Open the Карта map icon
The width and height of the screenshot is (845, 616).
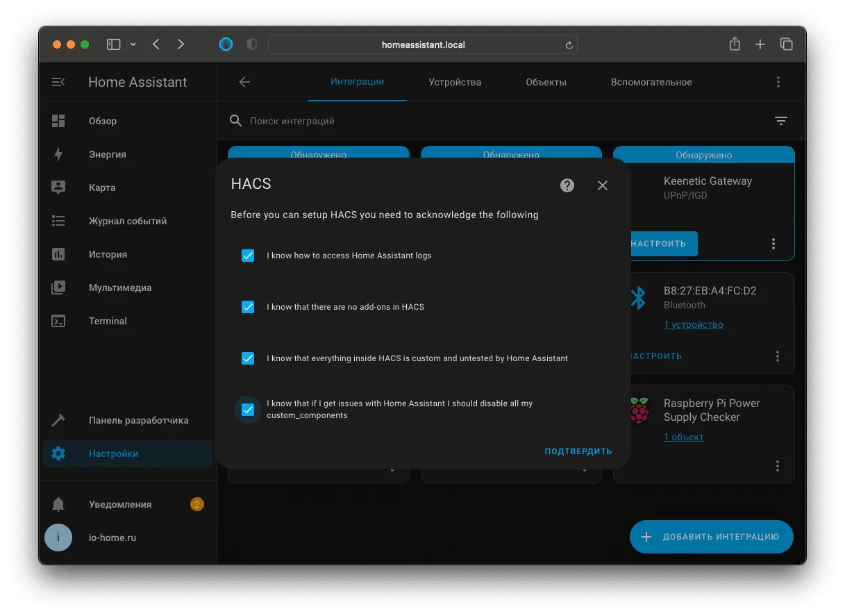tap(58, 188)
